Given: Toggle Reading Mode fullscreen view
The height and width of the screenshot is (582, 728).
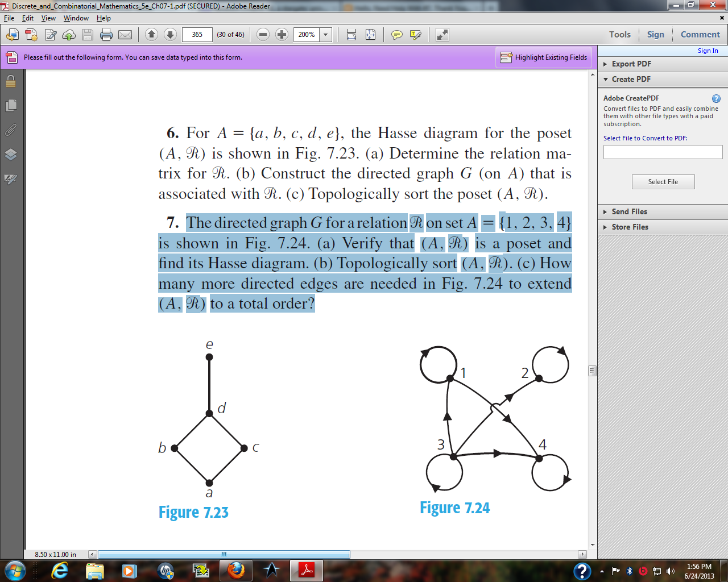Looking at the screenshot, I should 442,34.
